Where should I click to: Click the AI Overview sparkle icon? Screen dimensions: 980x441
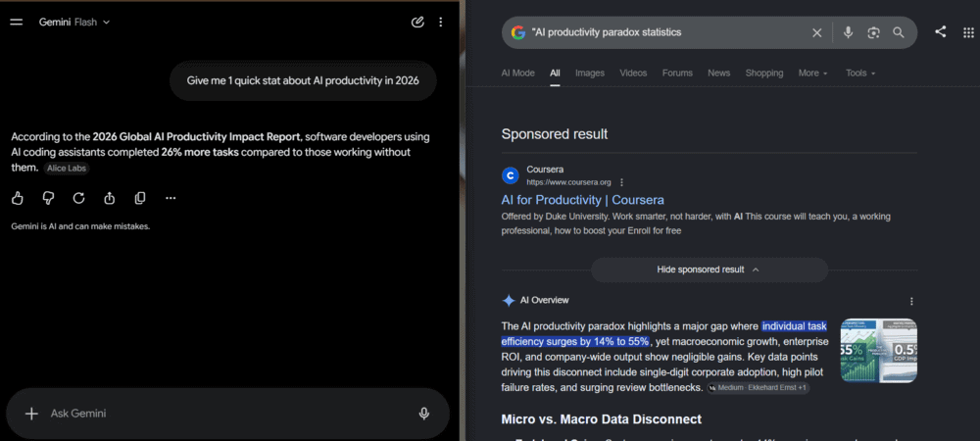point(508,301)
